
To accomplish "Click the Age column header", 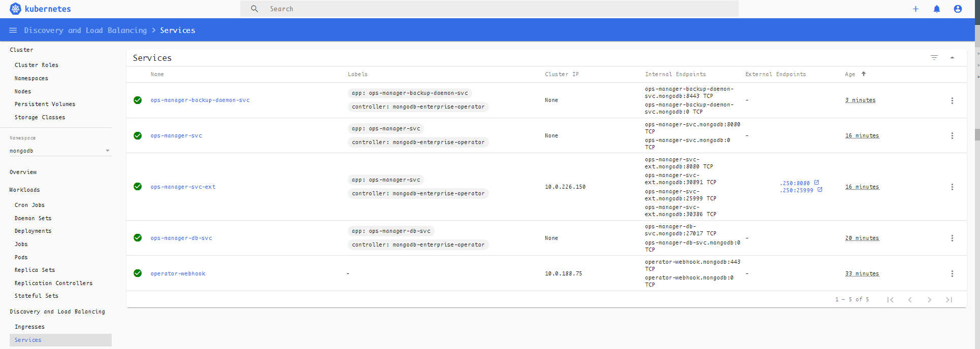I will [x=850, y=74].
